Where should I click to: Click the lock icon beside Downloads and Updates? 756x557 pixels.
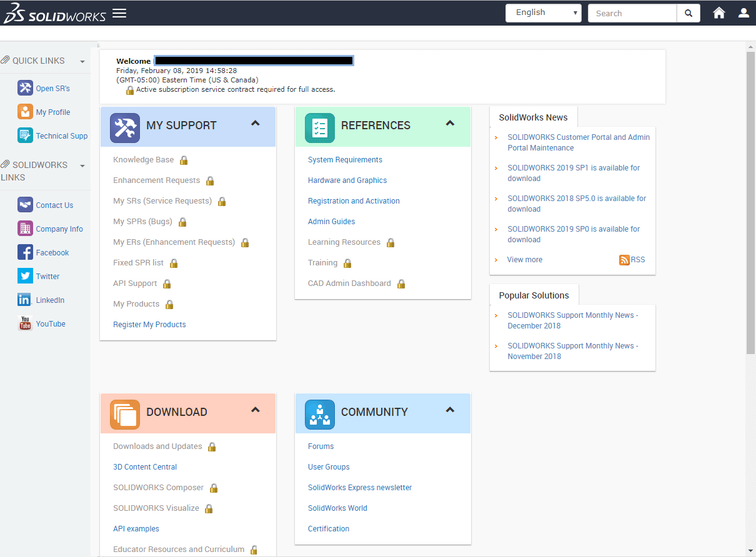212,446
